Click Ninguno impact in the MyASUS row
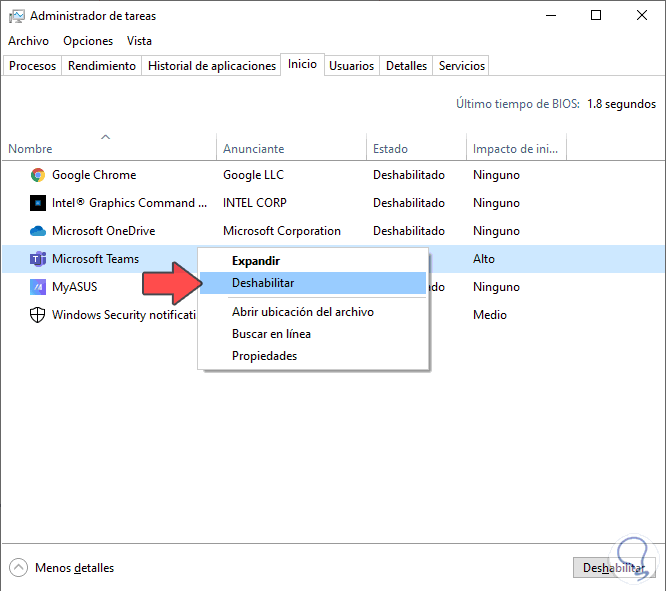Image resolution: width=666 pixels, height=591 pixels. tap(497, 287)
